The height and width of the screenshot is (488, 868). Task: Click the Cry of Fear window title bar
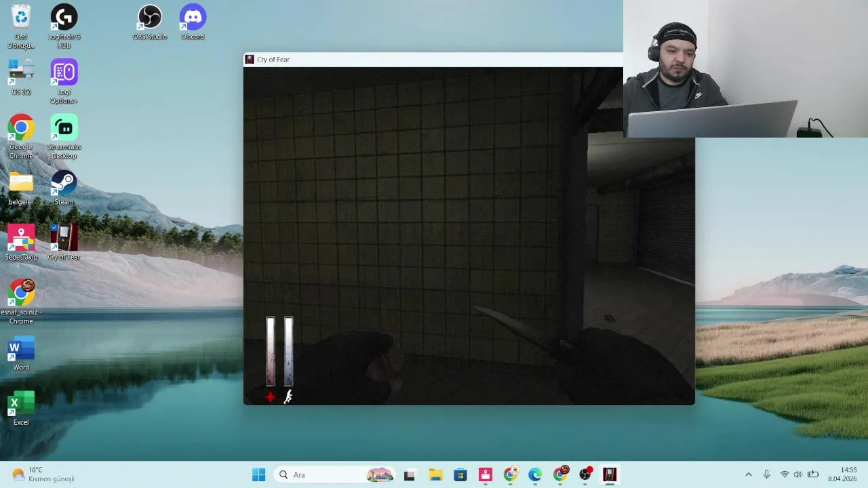pos(433,60)
